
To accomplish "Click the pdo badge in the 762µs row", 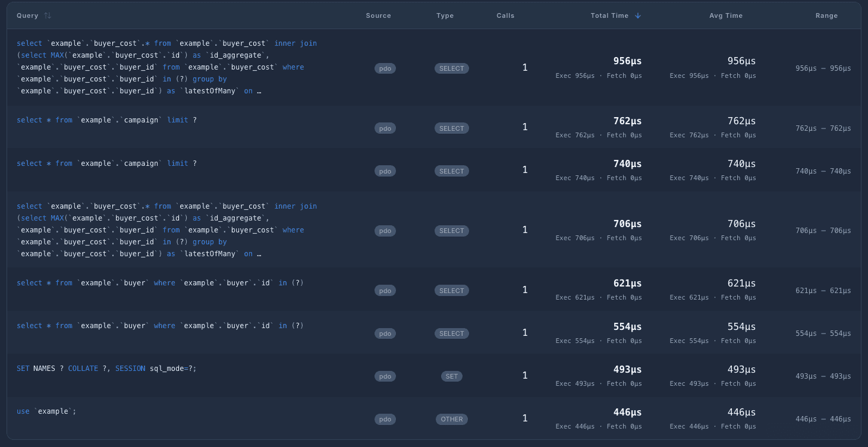I will pyautogui.click(x=385, y=128).
